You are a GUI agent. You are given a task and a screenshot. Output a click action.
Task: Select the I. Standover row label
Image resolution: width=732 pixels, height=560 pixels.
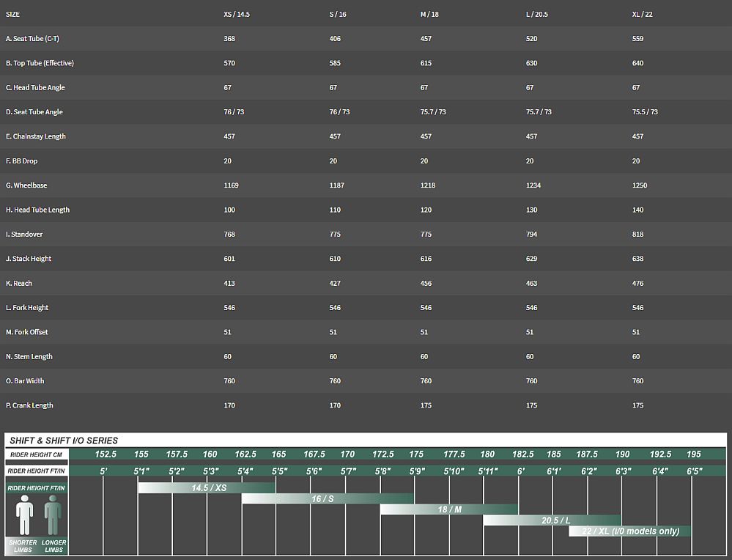coord(23,234)
